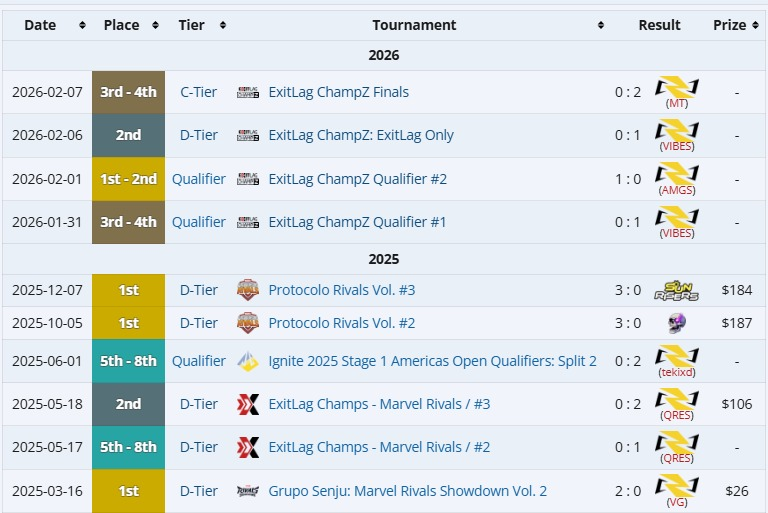Click the $184 prize value
The image size is (768, 513).
737,290
